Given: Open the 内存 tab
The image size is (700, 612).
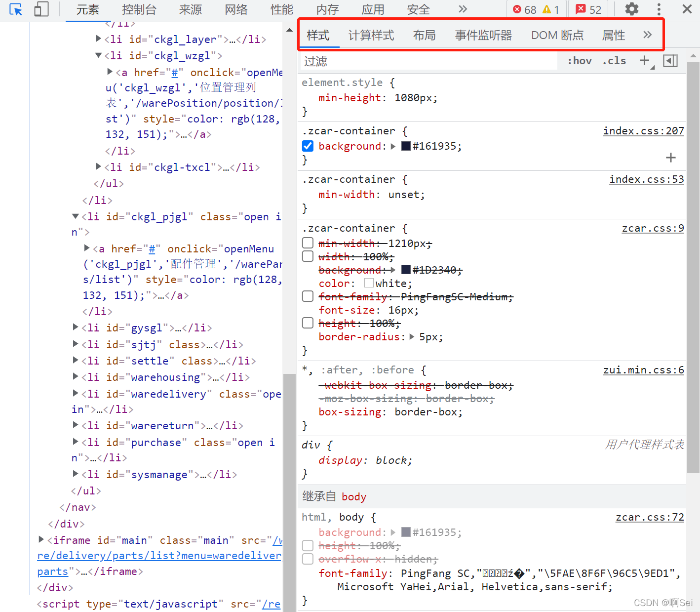Looking at the screenshot, I should pyautogui.click(x=327, y=10).
